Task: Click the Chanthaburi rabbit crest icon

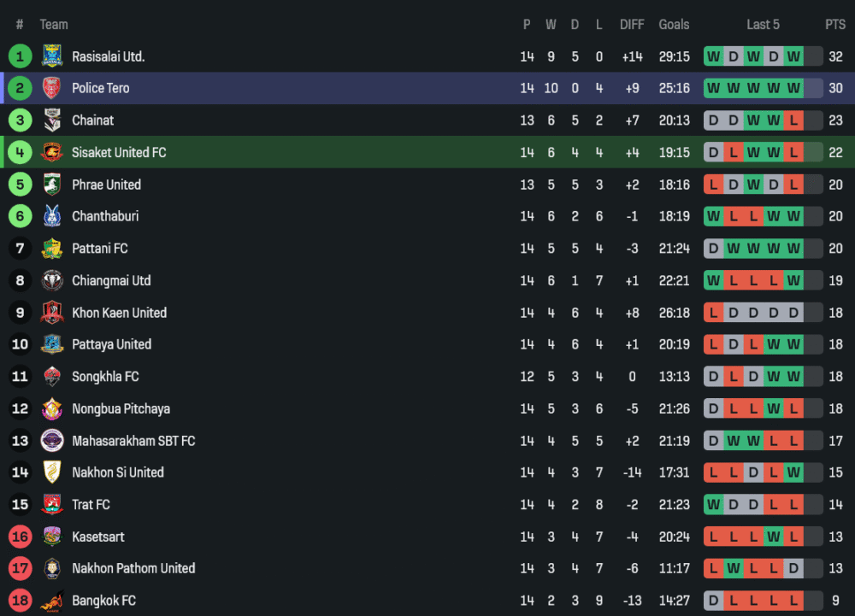Action: coord(52,216)
